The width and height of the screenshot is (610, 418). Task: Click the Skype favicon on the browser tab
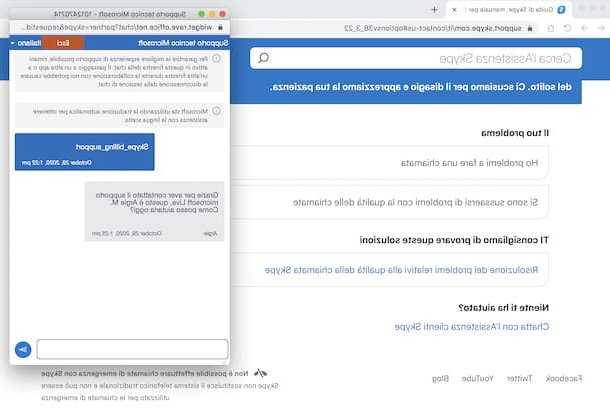(x=561, y=10)
